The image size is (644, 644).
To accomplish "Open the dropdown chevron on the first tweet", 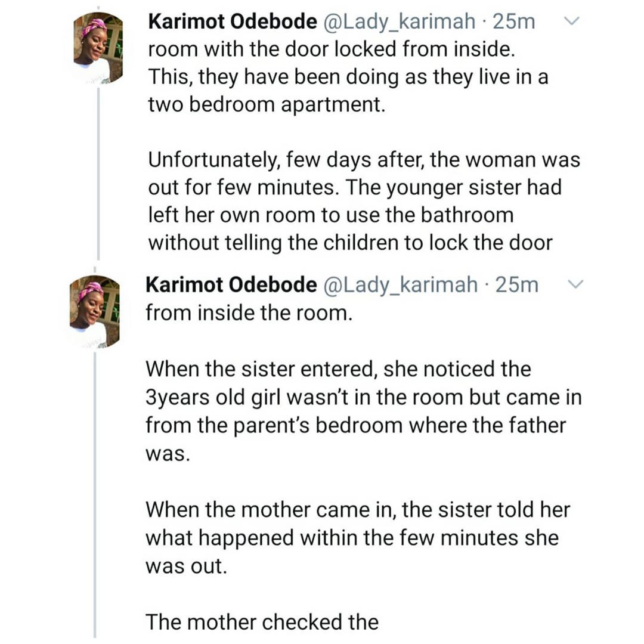I will tap(571, 20).
